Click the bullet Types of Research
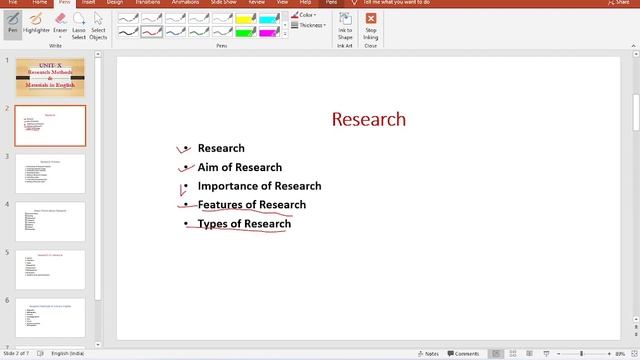Image resolution: width=640 pixels, height=360 pixels. [244, 224]
